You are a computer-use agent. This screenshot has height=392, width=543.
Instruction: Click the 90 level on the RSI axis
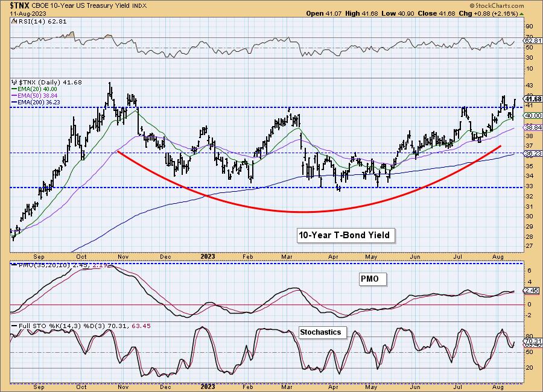(529, 27)
